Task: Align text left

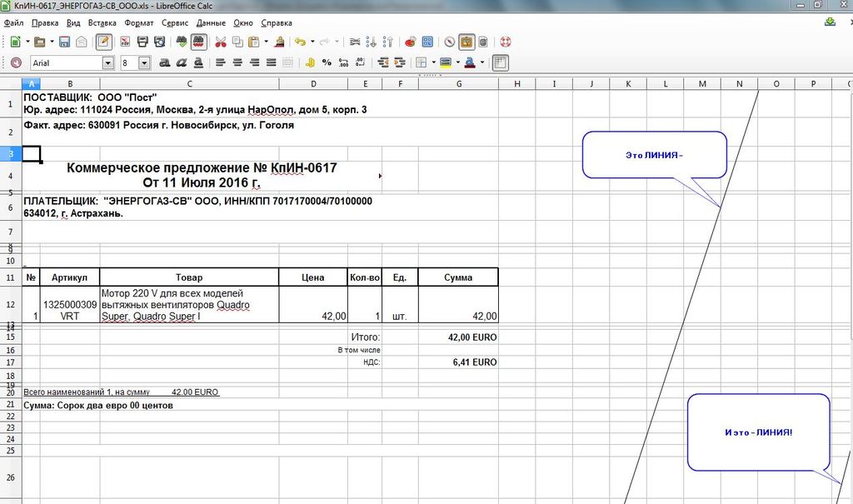Action: [x=220, y=62]
